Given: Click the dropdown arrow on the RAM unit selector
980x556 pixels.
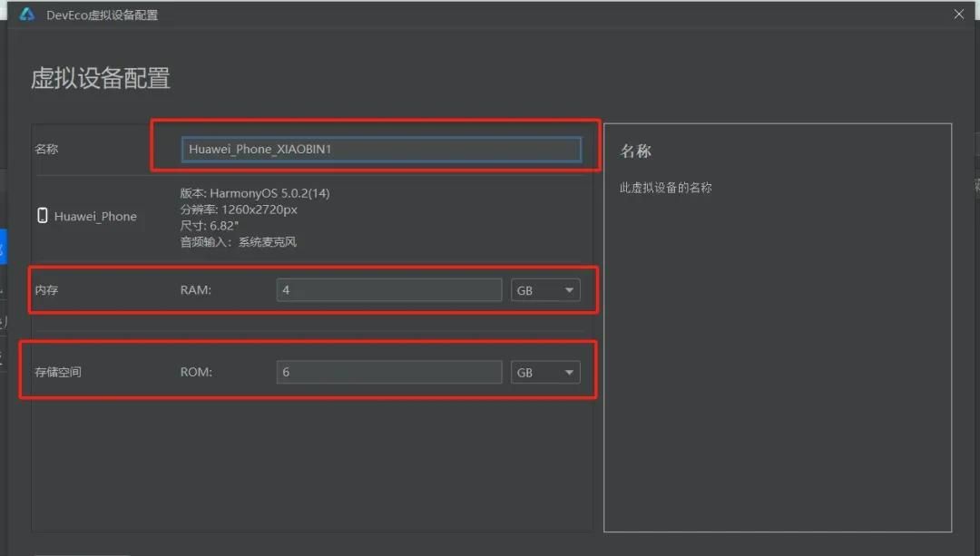Looking at the screenshot, I should pos(570,289).
